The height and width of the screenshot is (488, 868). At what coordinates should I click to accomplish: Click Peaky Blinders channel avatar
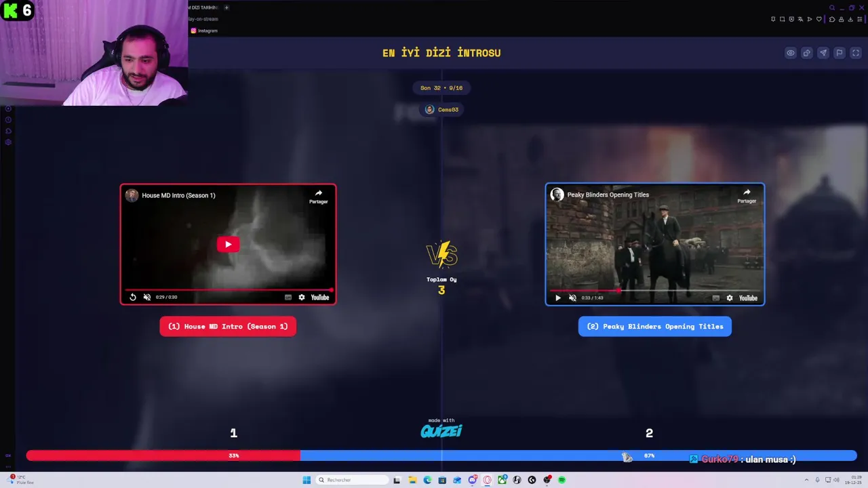[557, 195]
